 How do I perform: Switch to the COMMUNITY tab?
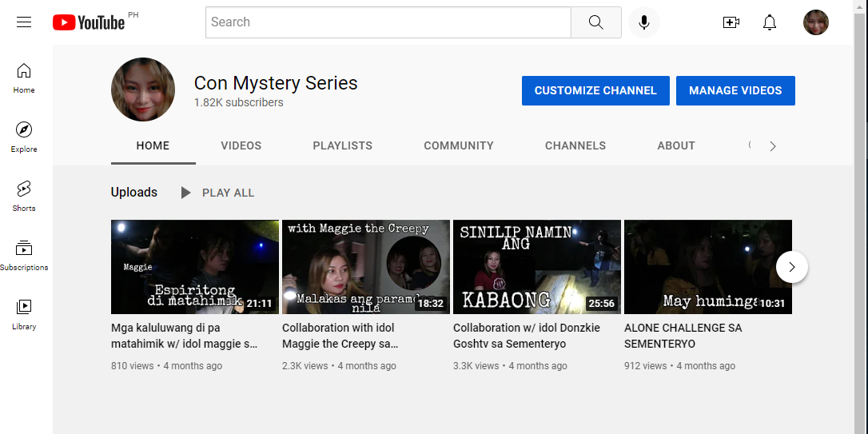point(458,145)
